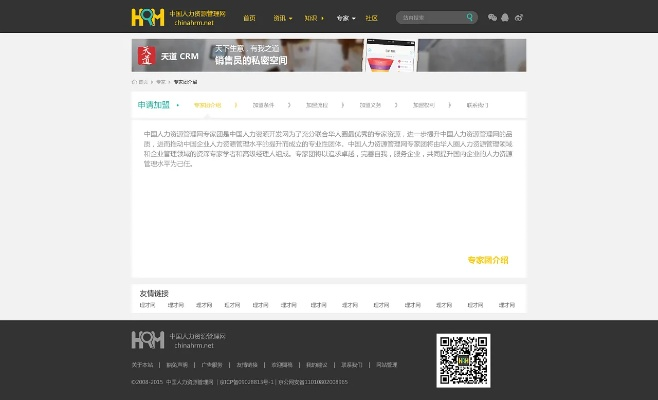Click the home icon in breadcrumb

pos(134,82)
